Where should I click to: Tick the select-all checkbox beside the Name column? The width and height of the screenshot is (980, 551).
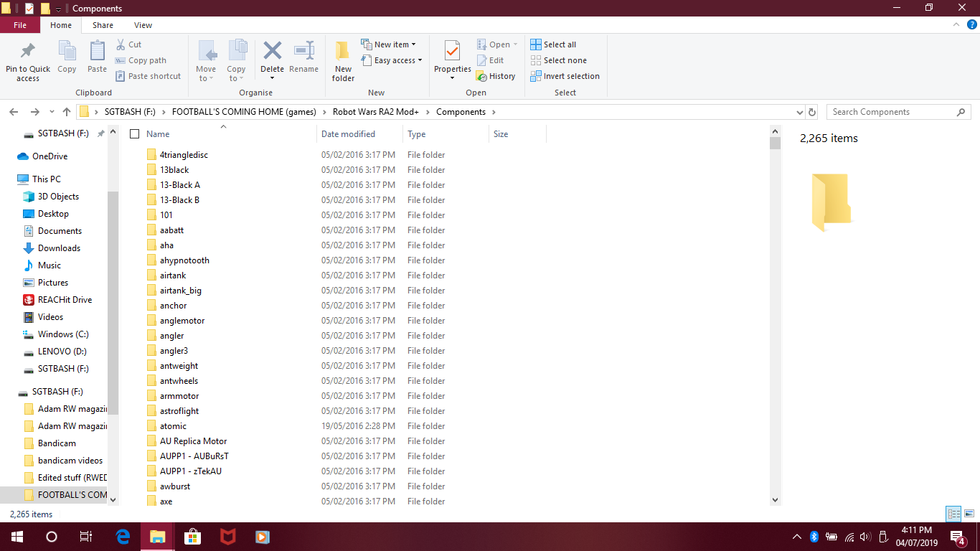pos(134,134)
